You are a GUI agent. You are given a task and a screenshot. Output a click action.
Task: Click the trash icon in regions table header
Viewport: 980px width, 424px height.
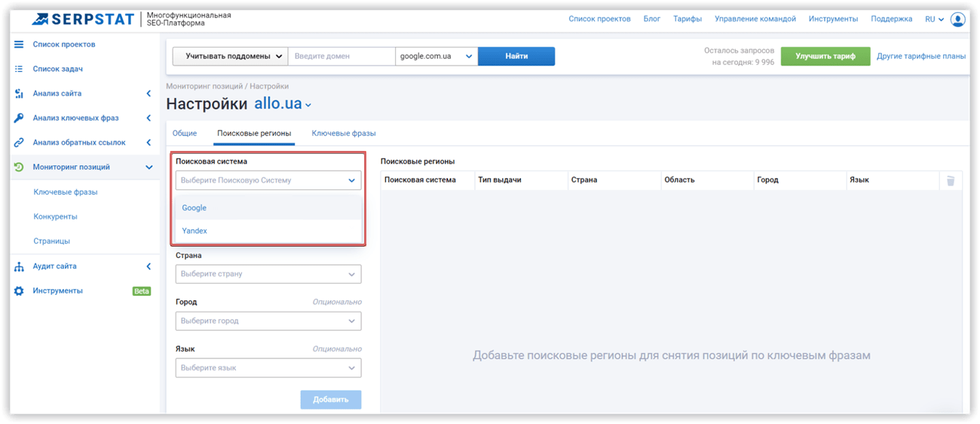[951, 180]
